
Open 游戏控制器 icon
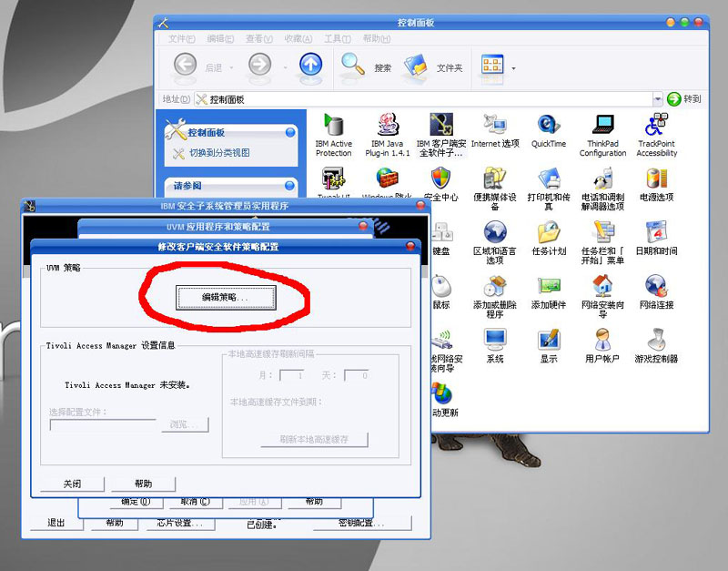(656, 346)
